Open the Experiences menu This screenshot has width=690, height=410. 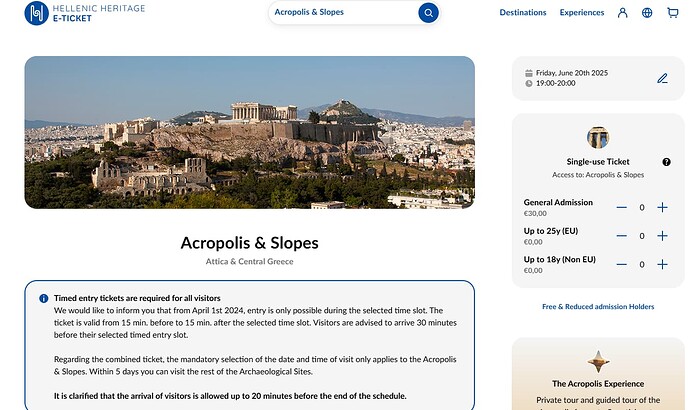coord(582,13)
